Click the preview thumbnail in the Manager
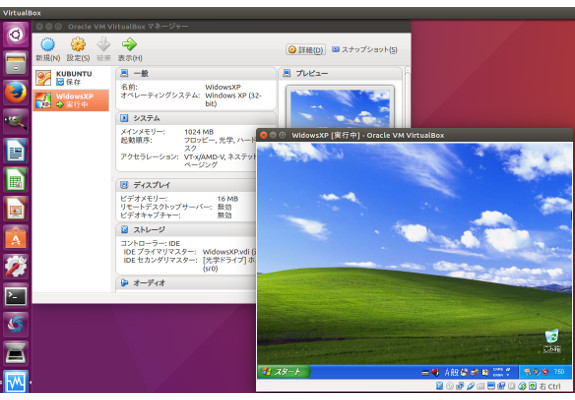The height and width of the screenshot is (400, 575). (340, 108)
